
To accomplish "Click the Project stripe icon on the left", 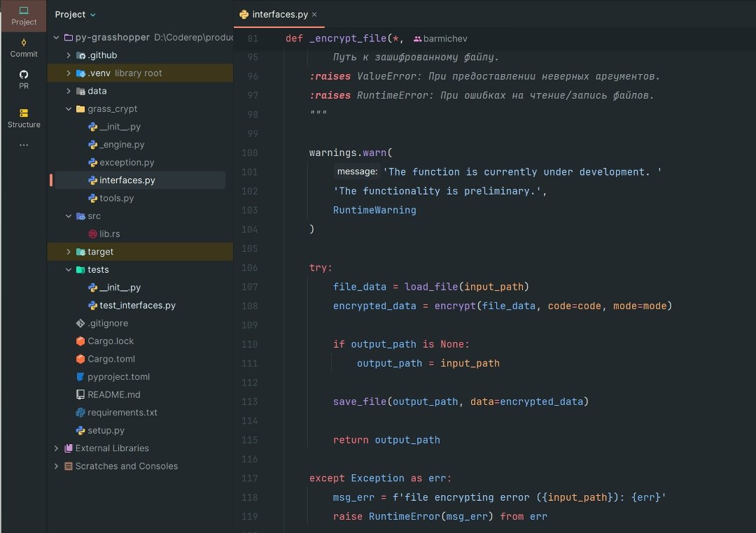I will pyautogui.click(x=23, y=15).
